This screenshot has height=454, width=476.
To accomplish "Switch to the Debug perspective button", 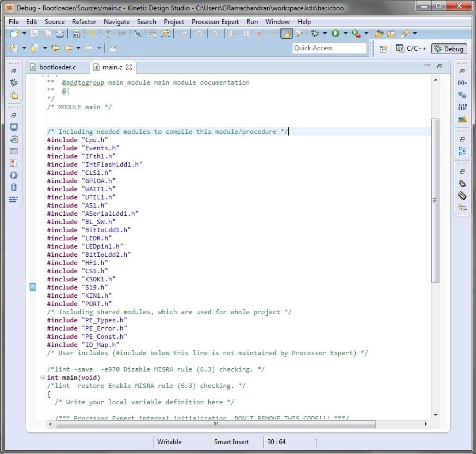I will (449, 49).
